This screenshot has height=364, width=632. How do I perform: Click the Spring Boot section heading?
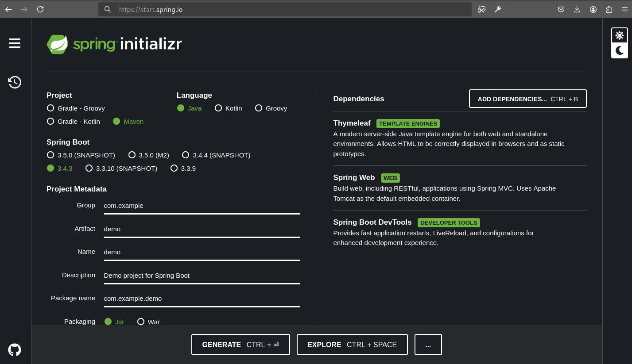(x=68, y=142)
